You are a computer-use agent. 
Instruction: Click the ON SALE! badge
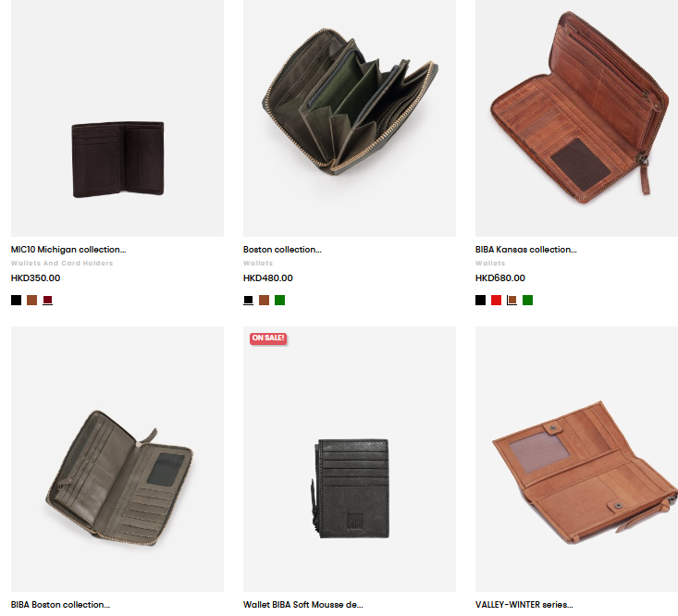(268, 338)
